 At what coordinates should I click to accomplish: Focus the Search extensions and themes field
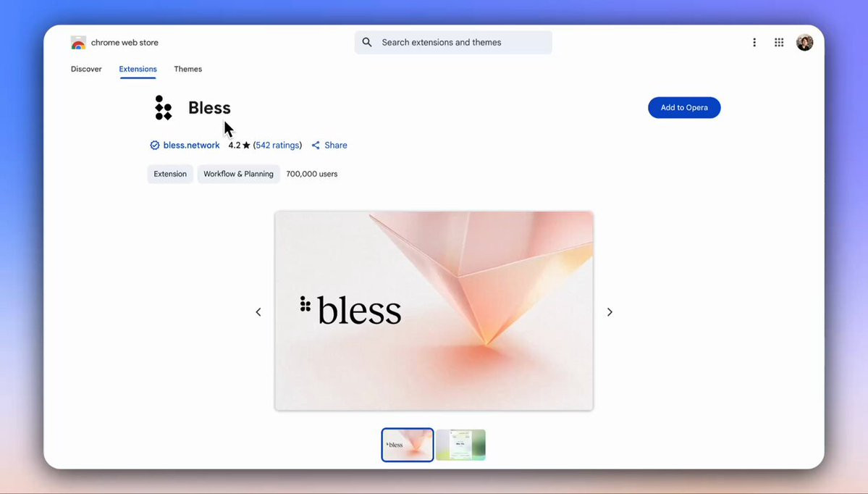point(453,42)
